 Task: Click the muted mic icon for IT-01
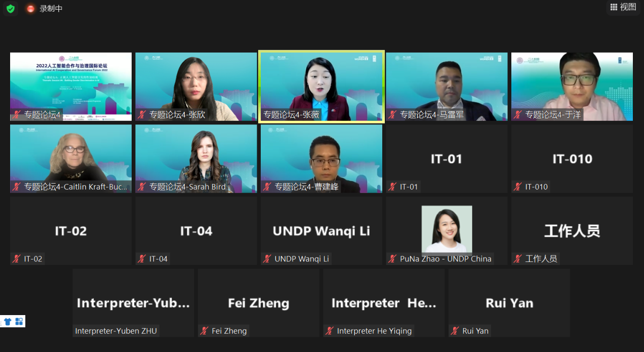tap(392, 187)
